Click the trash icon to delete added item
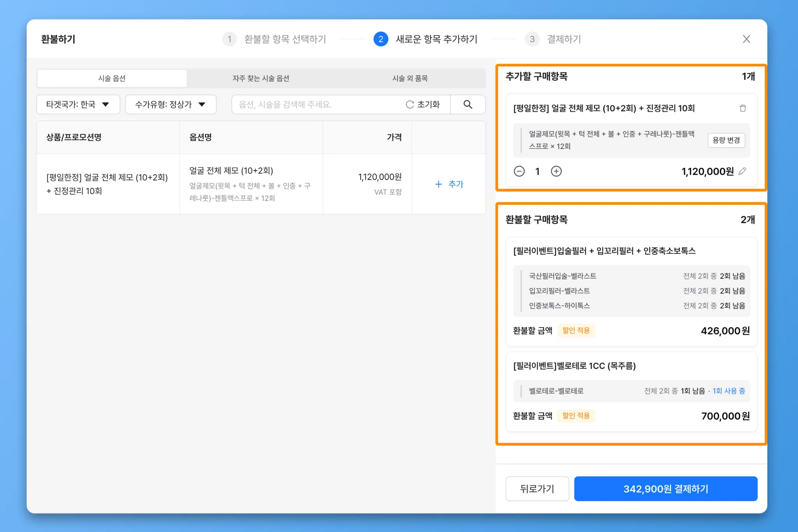The width and height of the screenshot is (798, 532). (743, 108)
